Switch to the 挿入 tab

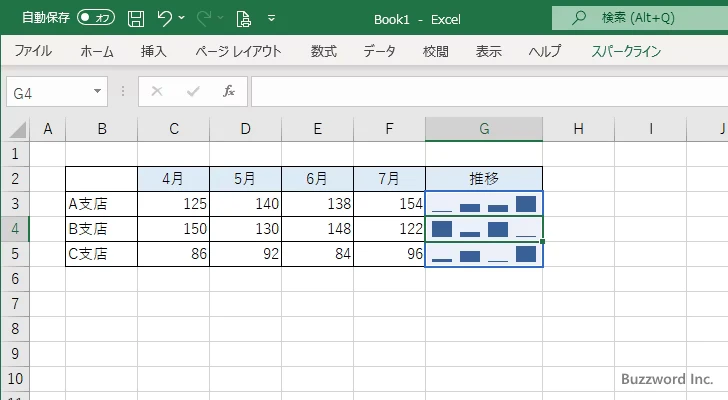(154, 51)
